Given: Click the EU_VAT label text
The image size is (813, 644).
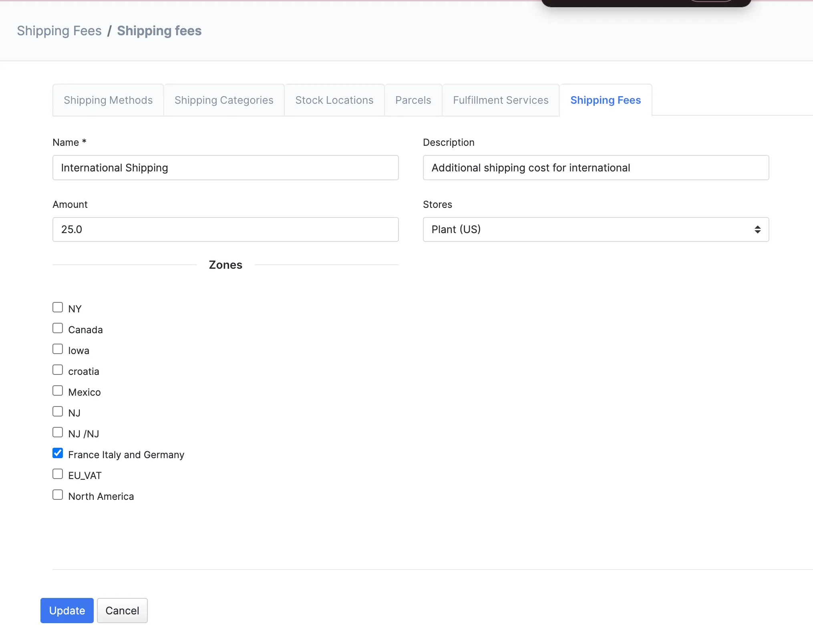Looking at the screenshot, I should [85, 475].
